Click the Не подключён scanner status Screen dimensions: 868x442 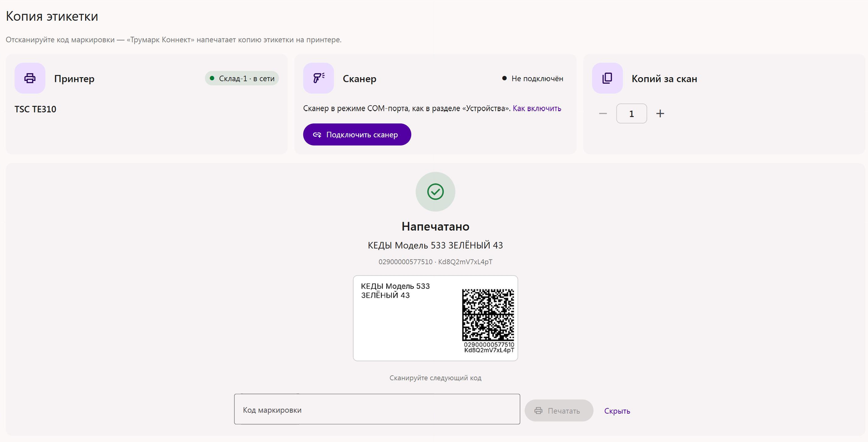point(533,78)
